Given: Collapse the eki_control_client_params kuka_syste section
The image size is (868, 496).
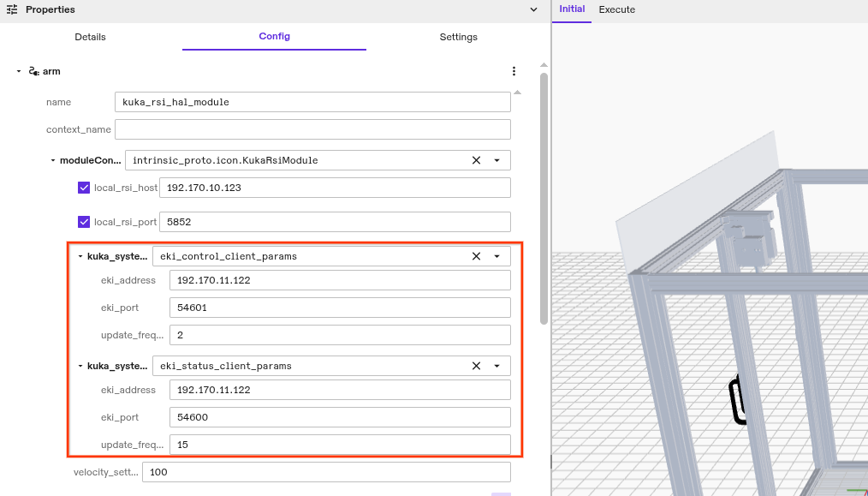Looking at the screenshot, I should pyautogui.click(x=80, y=255).
